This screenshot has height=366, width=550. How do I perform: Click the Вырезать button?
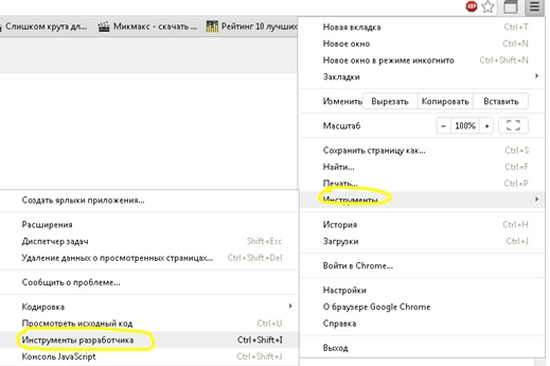pyautogui.click(x=390, y=101)
